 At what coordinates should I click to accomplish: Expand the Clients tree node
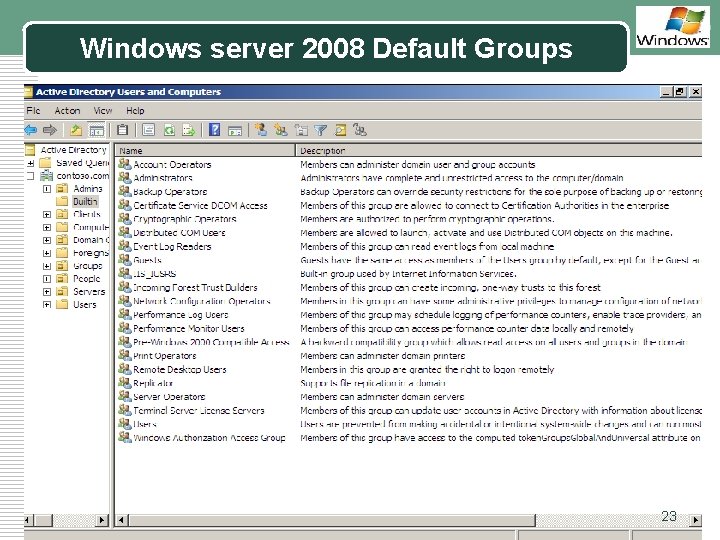47,214
